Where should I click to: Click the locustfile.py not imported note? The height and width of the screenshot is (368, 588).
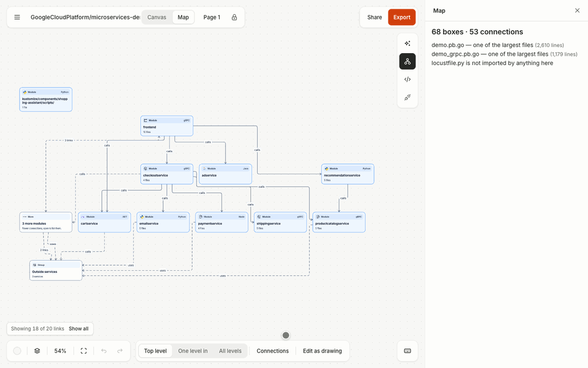pyautogui.click(x=492, y=63)
